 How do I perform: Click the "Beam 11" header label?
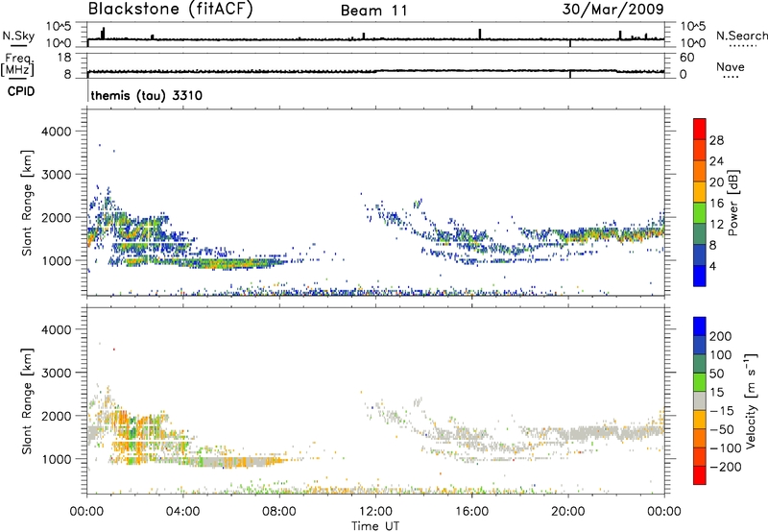(x=373, y=11)
